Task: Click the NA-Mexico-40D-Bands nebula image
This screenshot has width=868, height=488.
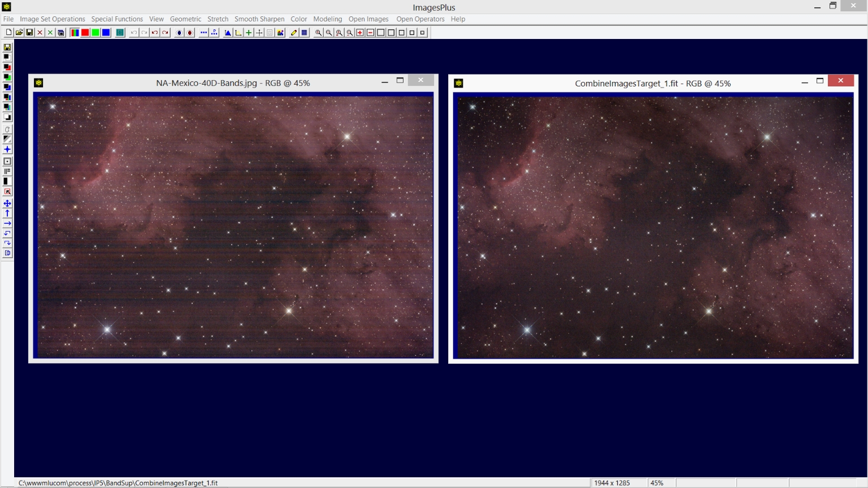Action: (x=235, y=226)
